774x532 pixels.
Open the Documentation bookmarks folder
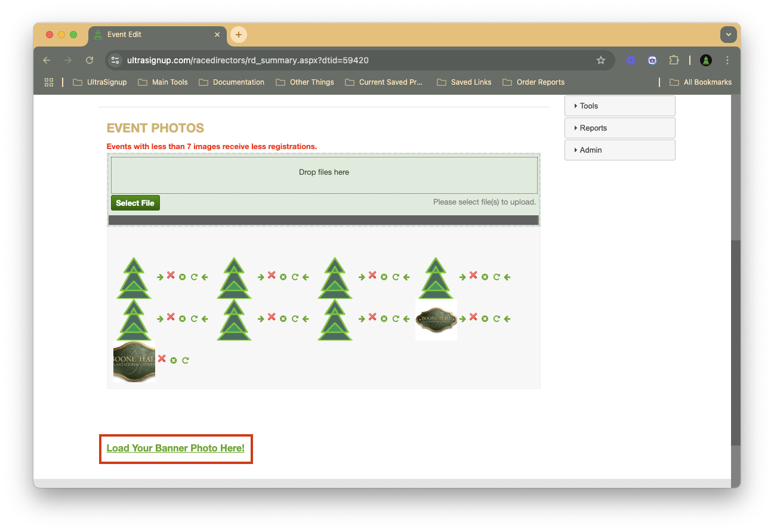click(x=232, y=82)
